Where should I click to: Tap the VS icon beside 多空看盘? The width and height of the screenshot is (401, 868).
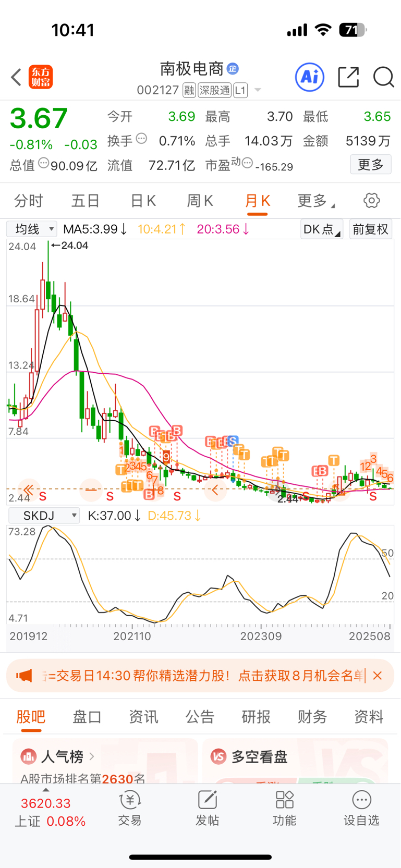tap(218, 756)
